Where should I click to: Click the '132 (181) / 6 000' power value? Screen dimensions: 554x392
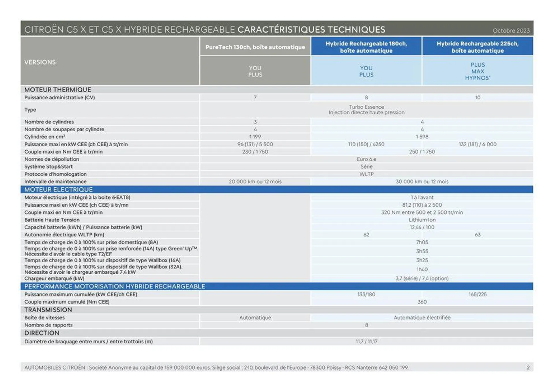tap(478, 144)
